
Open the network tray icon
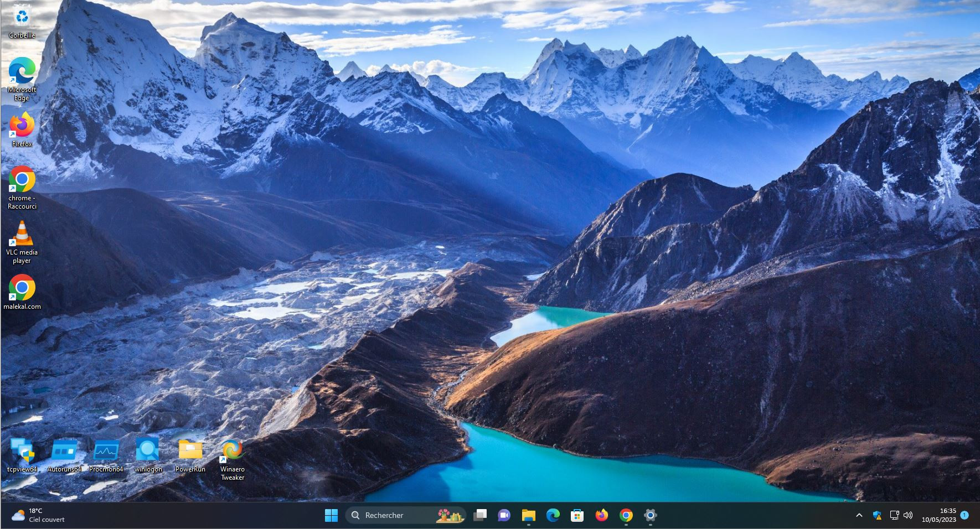[x=894, y=515]
